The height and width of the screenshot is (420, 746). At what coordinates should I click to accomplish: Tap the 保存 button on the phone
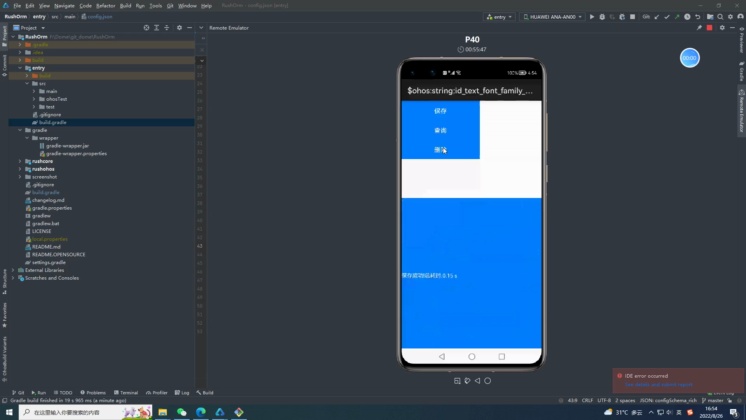point(440,111)
